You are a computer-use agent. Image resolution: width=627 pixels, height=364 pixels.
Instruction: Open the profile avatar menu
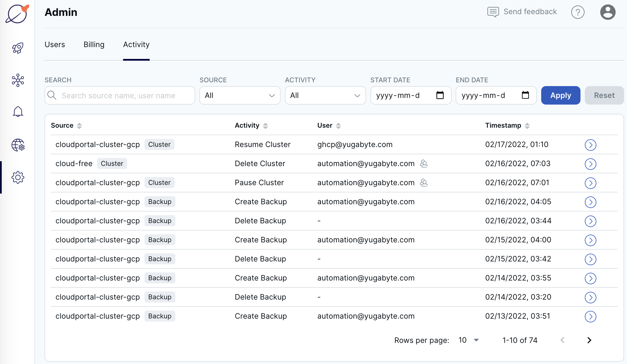pos(608,12)
